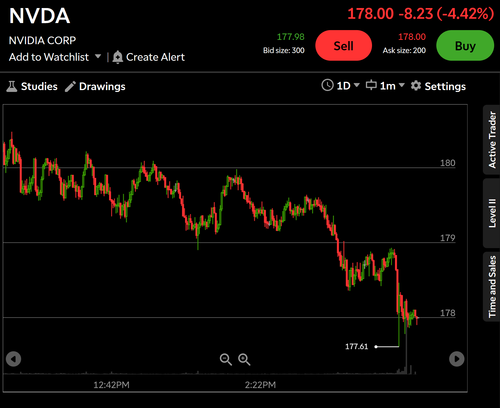Viewport: 500px width, 408px height.
Task: Click the last price 178.00 -8.23 (-4.42%)
Action: (420, 14)
